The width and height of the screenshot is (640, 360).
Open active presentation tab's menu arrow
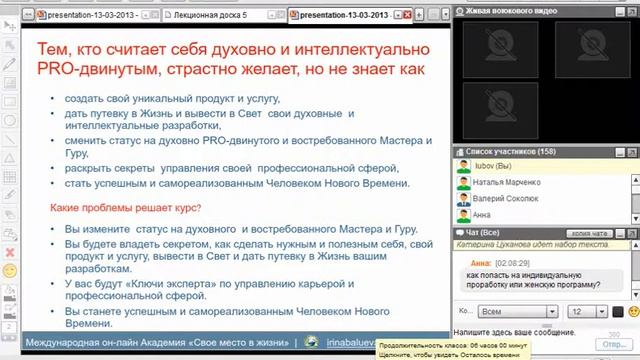(398, 15)
